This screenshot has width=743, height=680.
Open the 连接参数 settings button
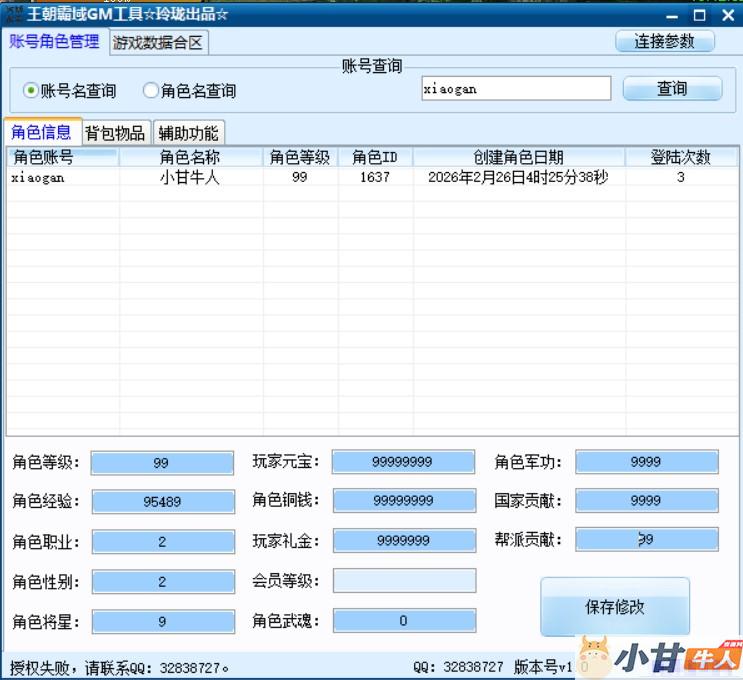tap(665, 41)
